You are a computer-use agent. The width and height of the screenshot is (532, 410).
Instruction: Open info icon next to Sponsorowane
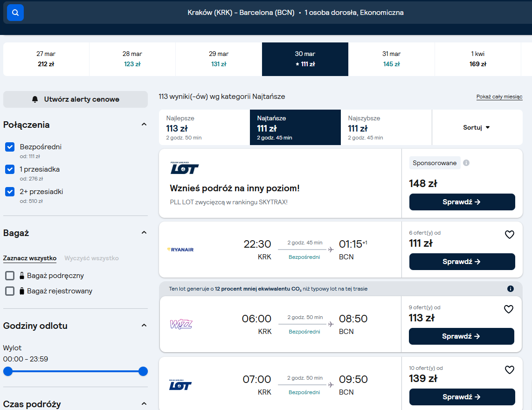(466, 163)
